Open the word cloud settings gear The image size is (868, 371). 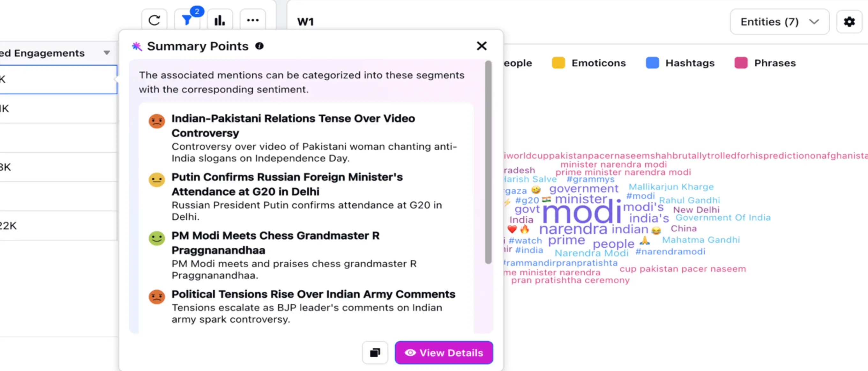coord(849,22)
